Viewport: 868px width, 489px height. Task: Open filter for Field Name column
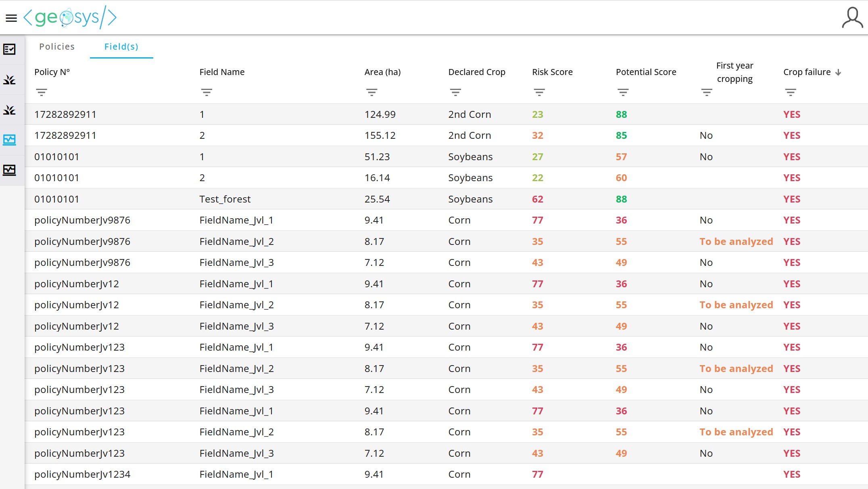[207, 92]
